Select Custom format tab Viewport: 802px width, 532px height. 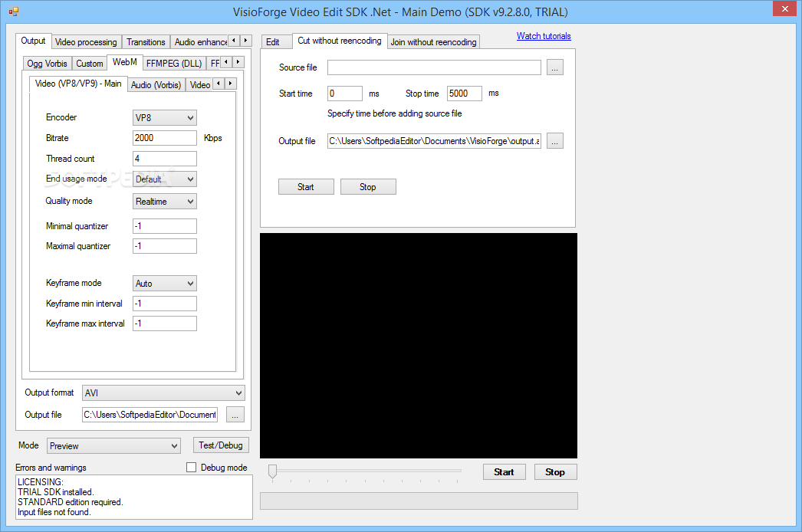tap(90, 64)
